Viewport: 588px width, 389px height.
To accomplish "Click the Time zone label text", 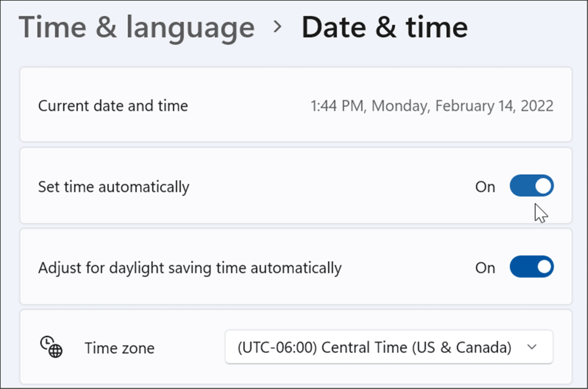I will (x=119, y=348).
